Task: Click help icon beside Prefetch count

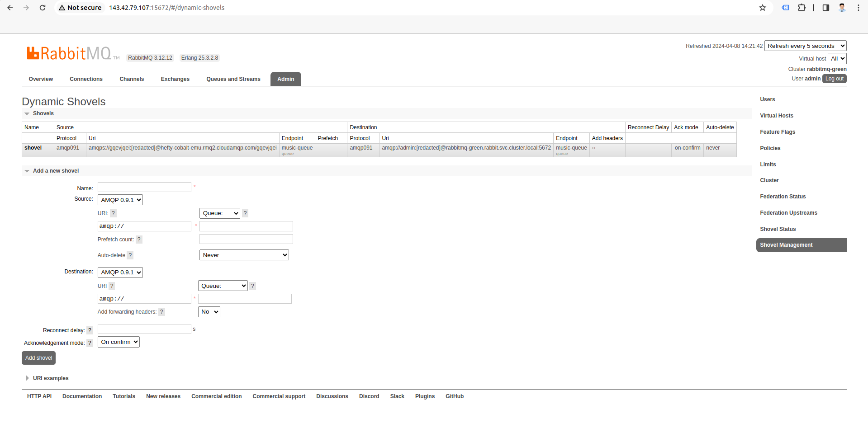Action: 139,240
